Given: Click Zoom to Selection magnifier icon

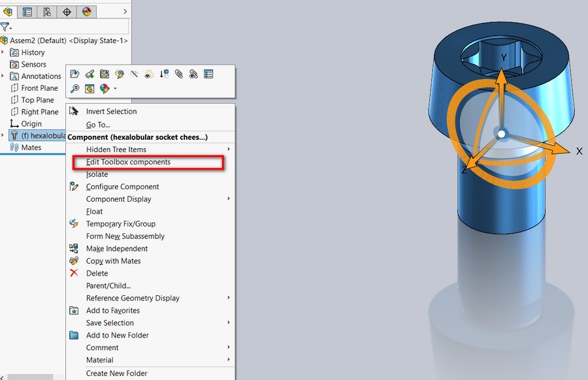Looking at the screenshot, I should click(74, 88).
